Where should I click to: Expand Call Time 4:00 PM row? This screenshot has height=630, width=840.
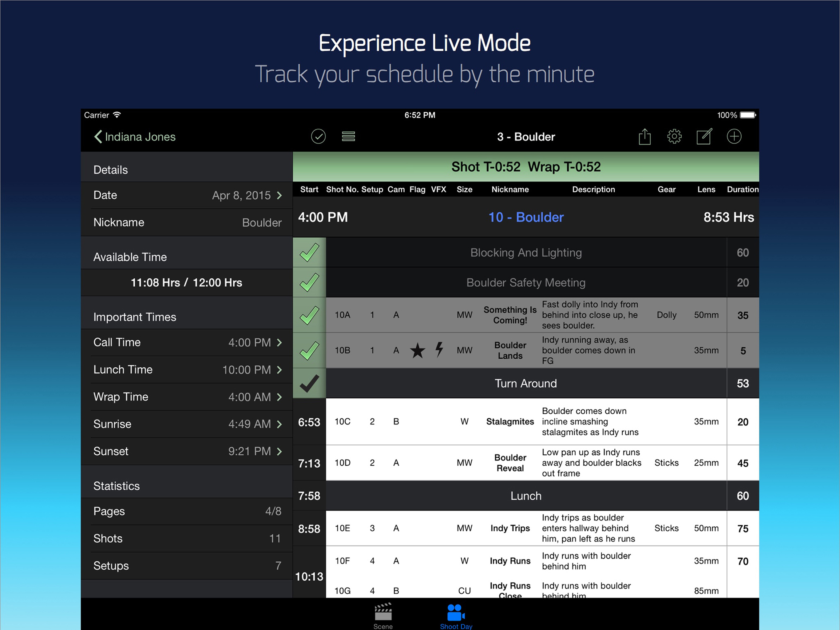[x=279, y=342]
